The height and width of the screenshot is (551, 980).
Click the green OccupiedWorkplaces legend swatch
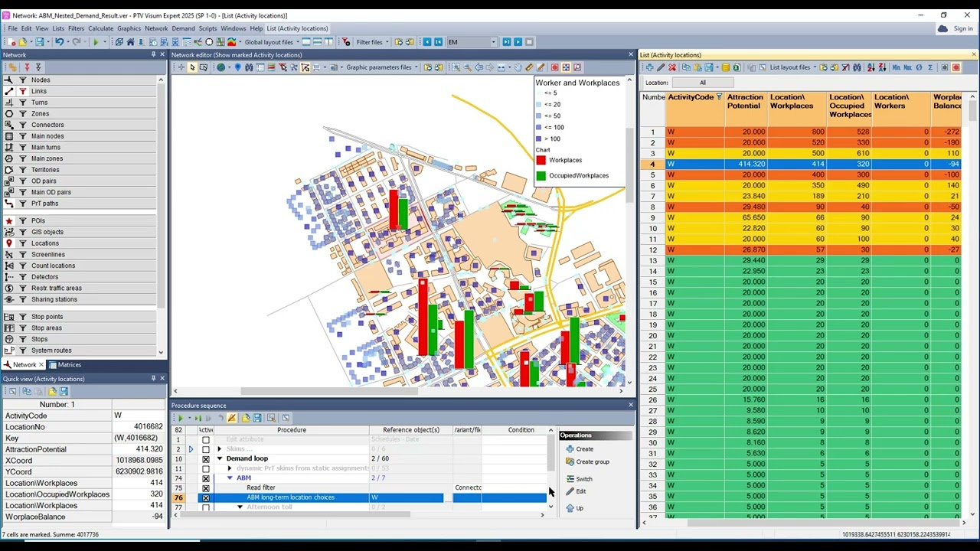(x=541, y=176)
